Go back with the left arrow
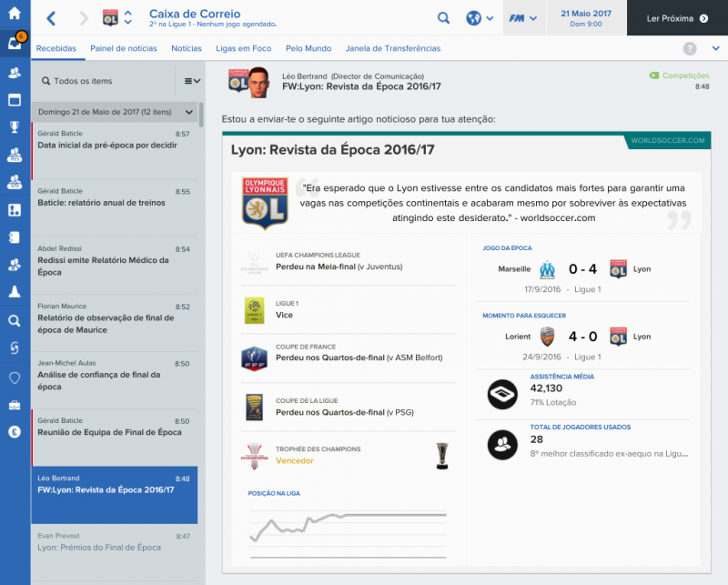This screenshot has height=585, width=728. pyautogui.click(x=51, y=18)
